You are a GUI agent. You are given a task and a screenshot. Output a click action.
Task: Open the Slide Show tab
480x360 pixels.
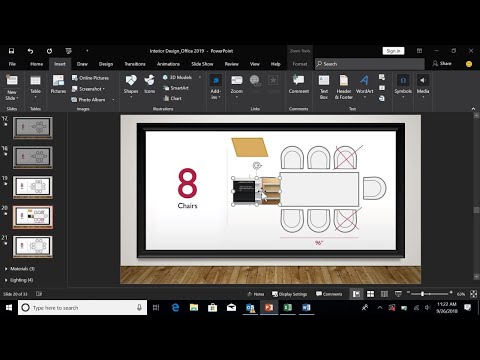pyautogui.click(x=202, y=64)
